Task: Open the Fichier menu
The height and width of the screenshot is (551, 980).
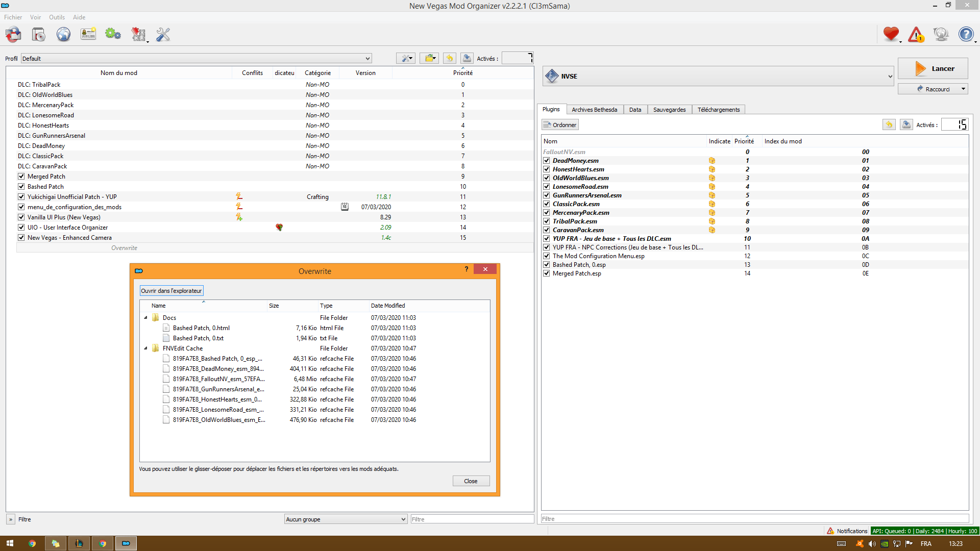Action: tap(13, 17)
